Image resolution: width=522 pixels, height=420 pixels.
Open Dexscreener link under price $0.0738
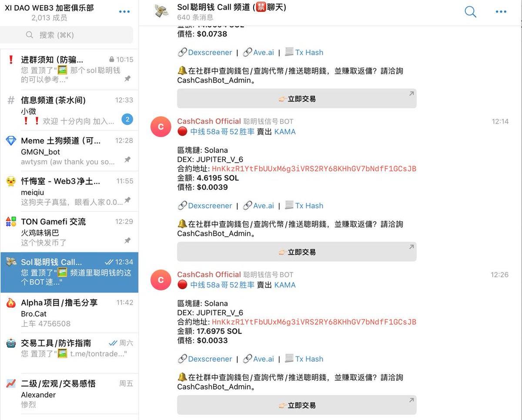(210, 52)
